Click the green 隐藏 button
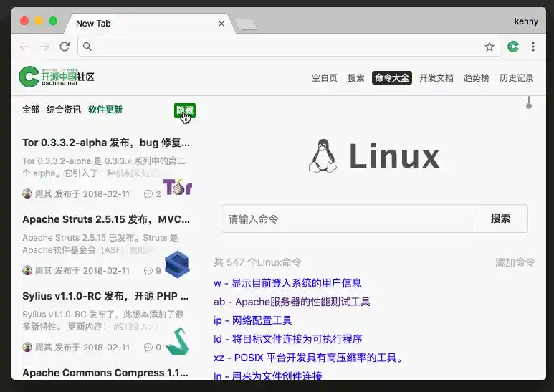 coord(185,110)
